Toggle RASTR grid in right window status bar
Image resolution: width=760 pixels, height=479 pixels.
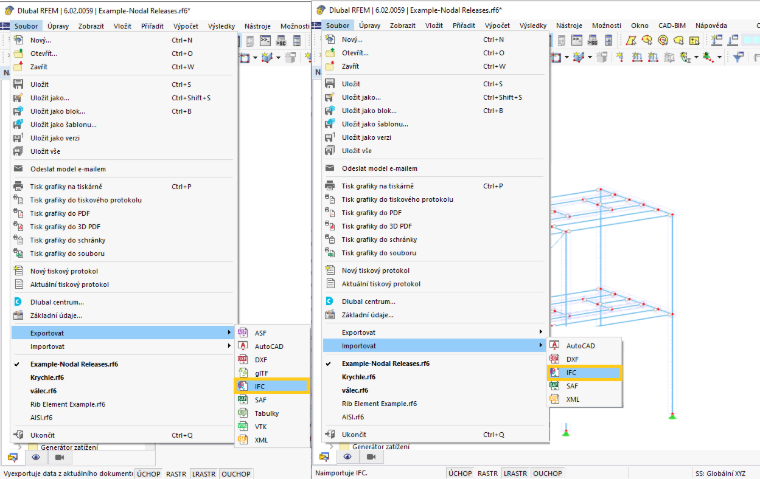(x=488, y=473)
